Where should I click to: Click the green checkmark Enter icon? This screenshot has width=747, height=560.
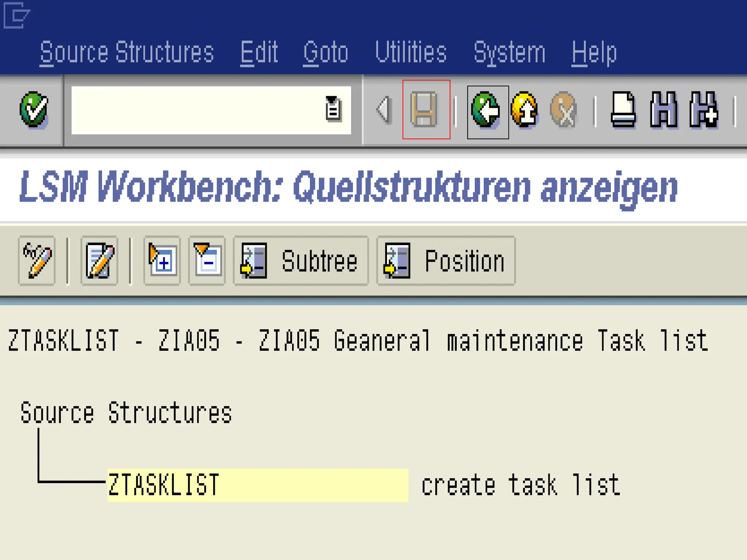34,109
